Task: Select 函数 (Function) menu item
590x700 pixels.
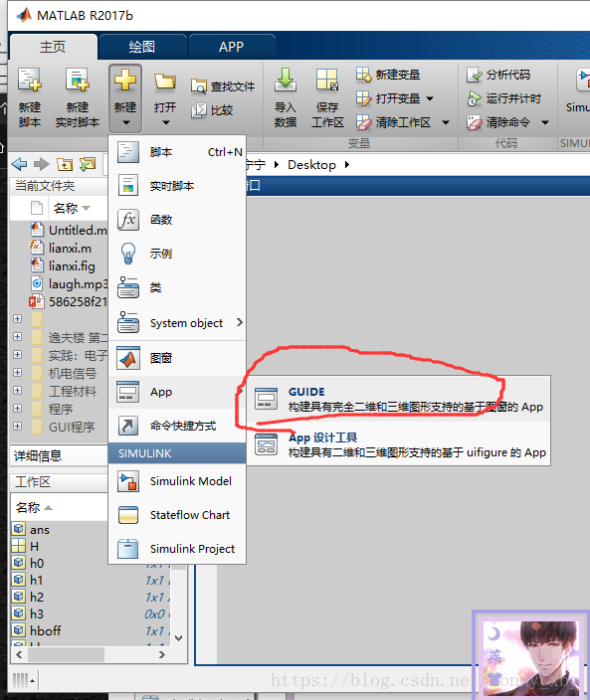Action: pos(177,220)
